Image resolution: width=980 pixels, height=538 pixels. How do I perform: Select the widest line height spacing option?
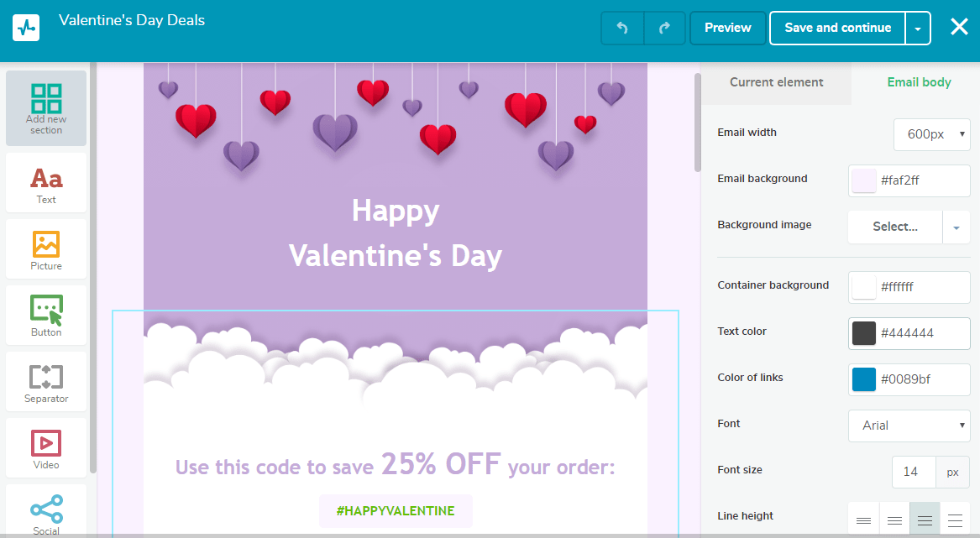pos(955,520)
